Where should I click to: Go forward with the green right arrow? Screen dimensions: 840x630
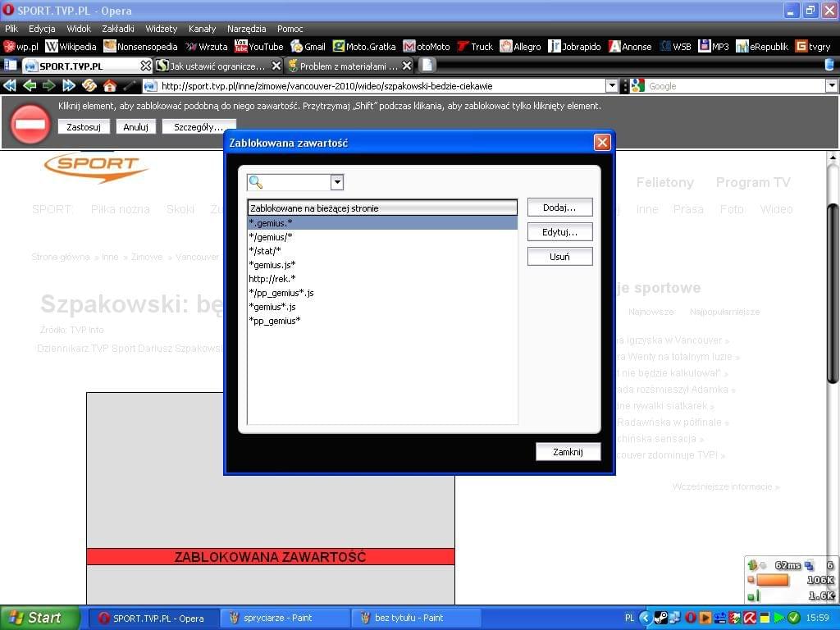(48, 85)
